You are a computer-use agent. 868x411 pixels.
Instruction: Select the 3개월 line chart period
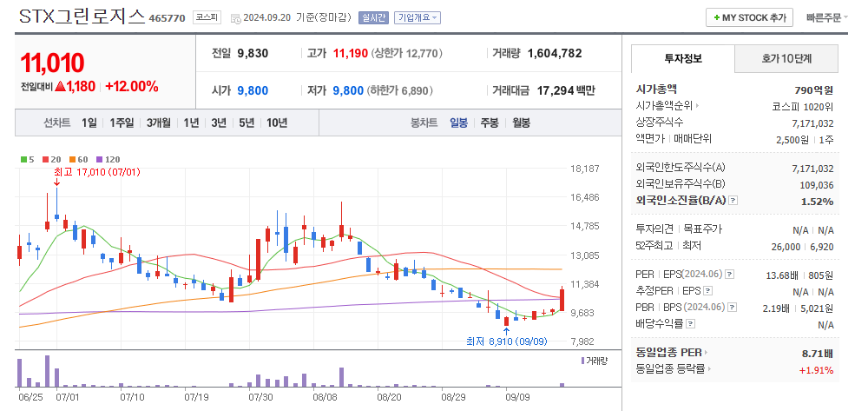158,123
